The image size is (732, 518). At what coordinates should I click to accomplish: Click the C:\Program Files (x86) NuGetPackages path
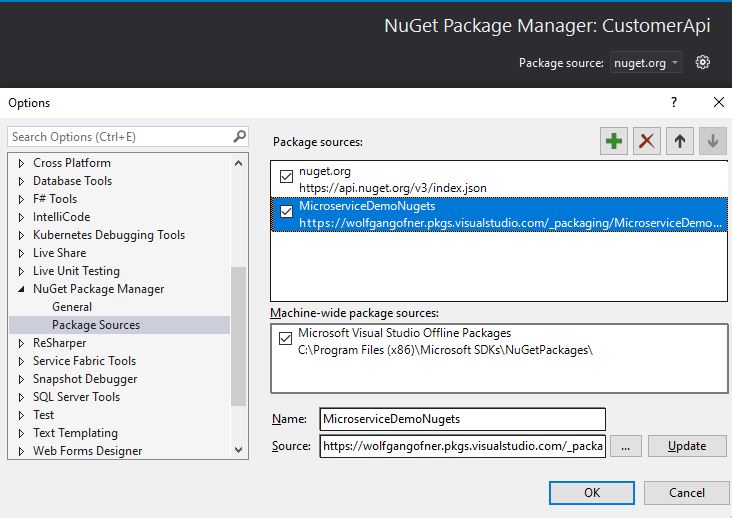click(x=445, y=350)
